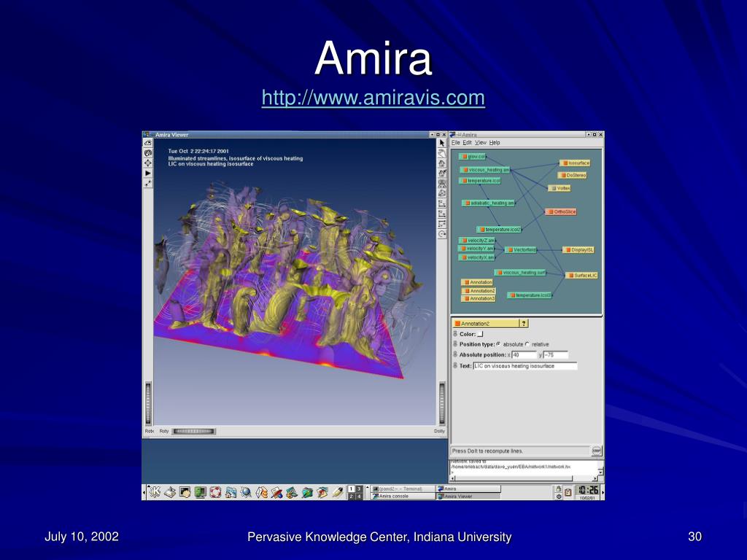Click the absolute position y input field

(x=555, y=355)
